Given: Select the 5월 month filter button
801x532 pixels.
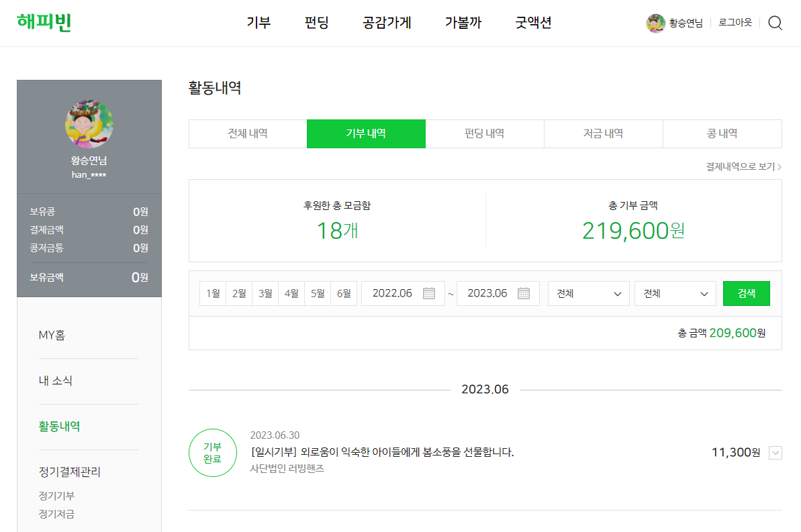Looking at the screenshot, I should [x=317, y=293].
